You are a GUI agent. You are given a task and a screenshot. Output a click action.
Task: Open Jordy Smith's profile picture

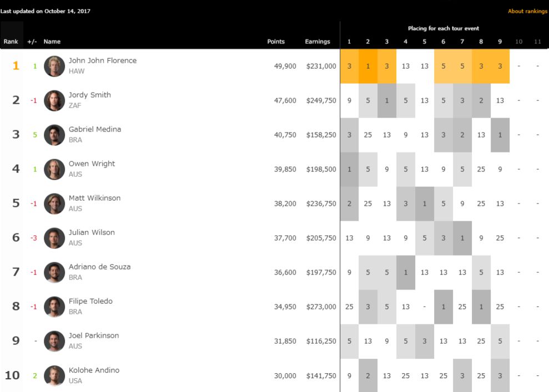(x=54, y=100)
